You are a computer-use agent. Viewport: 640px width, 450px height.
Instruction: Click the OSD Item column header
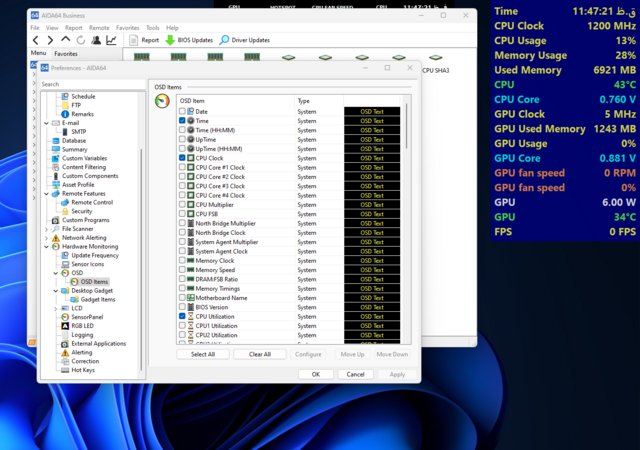(x=236, y=100)
